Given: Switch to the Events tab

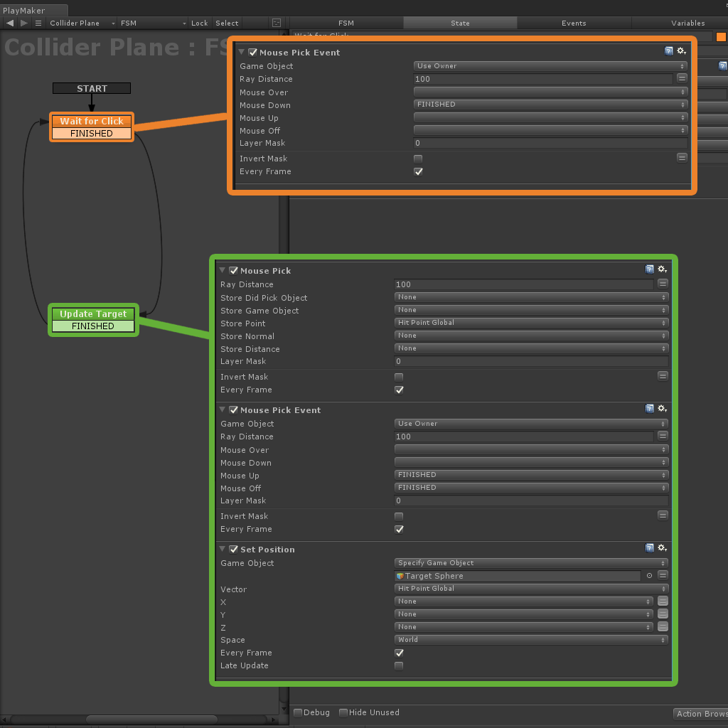Looking at the screenshot, I should tap(574, 23).
